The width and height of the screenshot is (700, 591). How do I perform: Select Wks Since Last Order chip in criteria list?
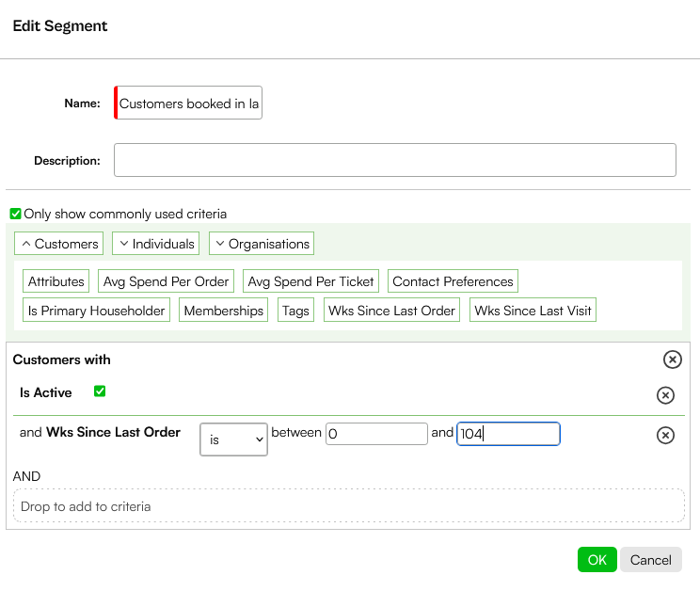(x=391, y=311)
